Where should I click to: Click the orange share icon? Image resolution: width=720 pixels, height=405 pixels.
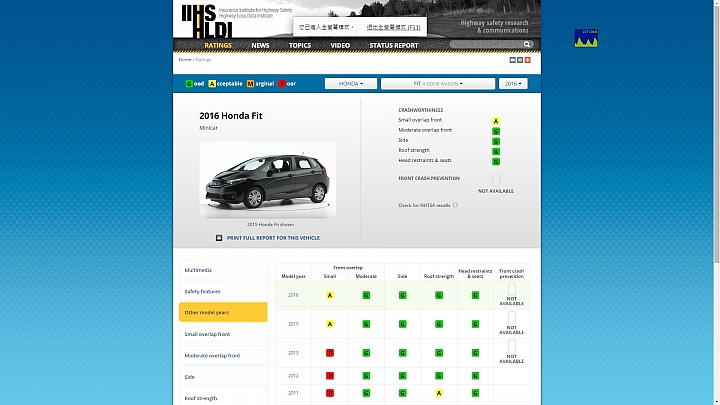click(528, 60)
